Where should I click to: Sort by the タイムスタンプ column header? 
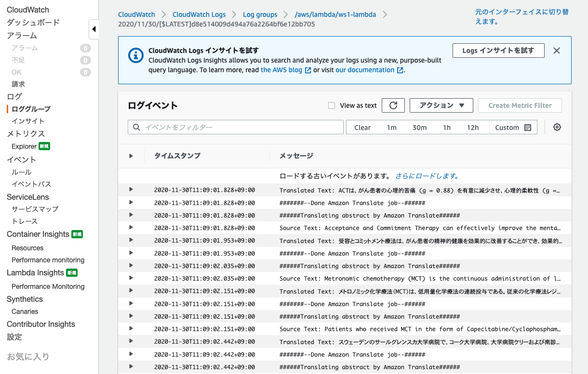tap(177, 156)
